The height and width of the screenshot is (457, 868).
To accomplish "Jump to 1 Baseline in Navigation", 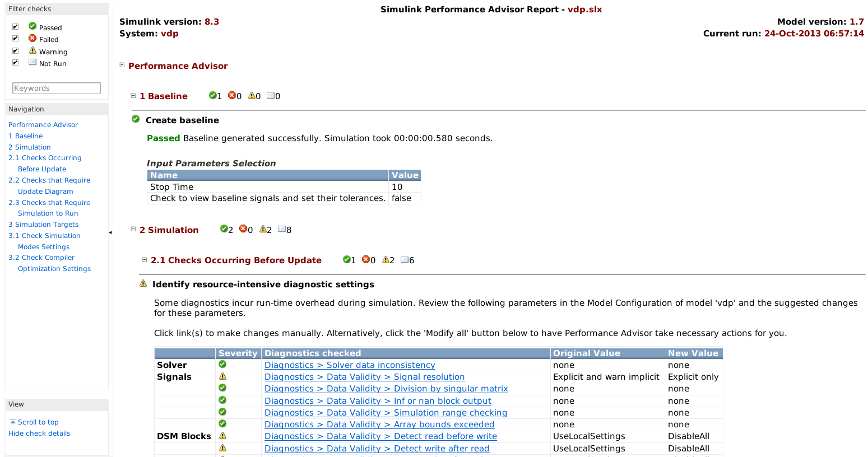I will pyautogui.click(x=26, y=136).
